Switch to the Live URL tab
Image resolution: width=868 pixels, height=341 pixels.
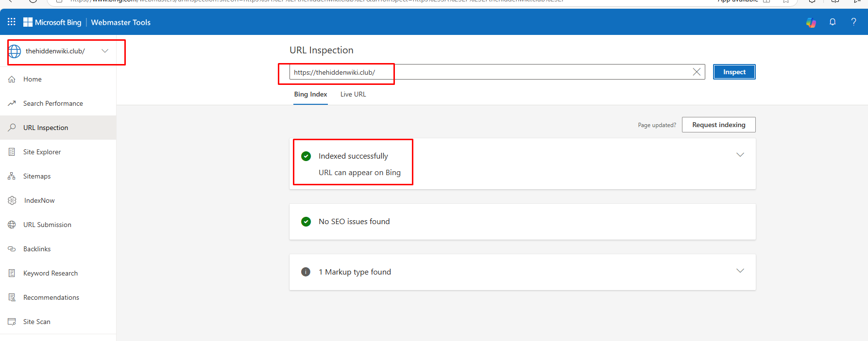(353, 94)
